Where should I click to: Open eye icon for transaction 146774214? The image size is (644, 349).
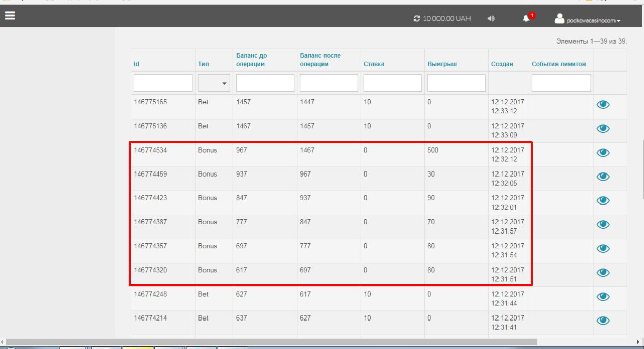(x=603, y=321)
